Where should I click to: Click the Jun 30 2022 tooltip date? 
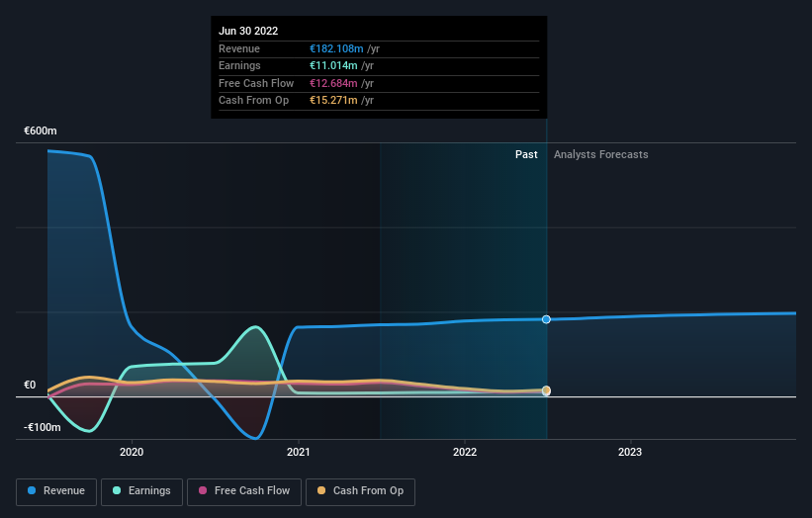click(248, 31)
